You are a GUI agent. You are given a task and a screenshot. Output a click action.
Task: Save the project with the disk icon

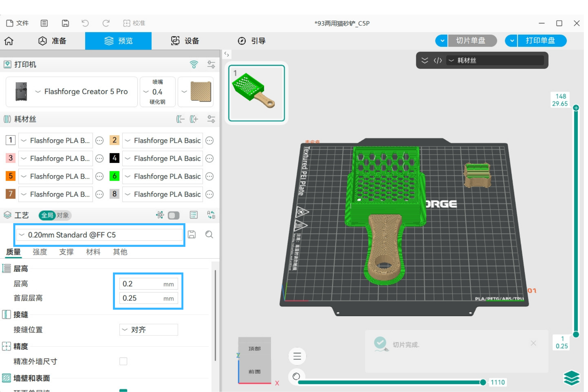pos(66,23)
